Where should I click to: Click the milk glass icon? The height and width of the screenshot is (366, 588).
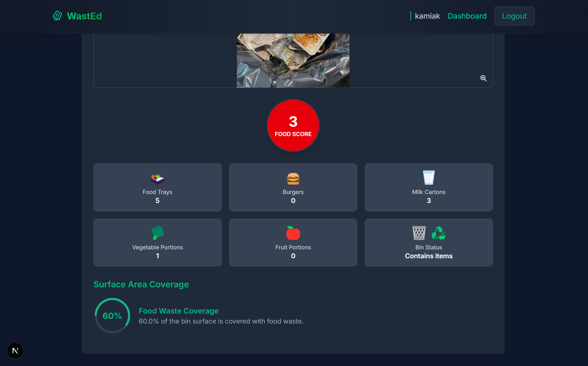coord(429,178)
